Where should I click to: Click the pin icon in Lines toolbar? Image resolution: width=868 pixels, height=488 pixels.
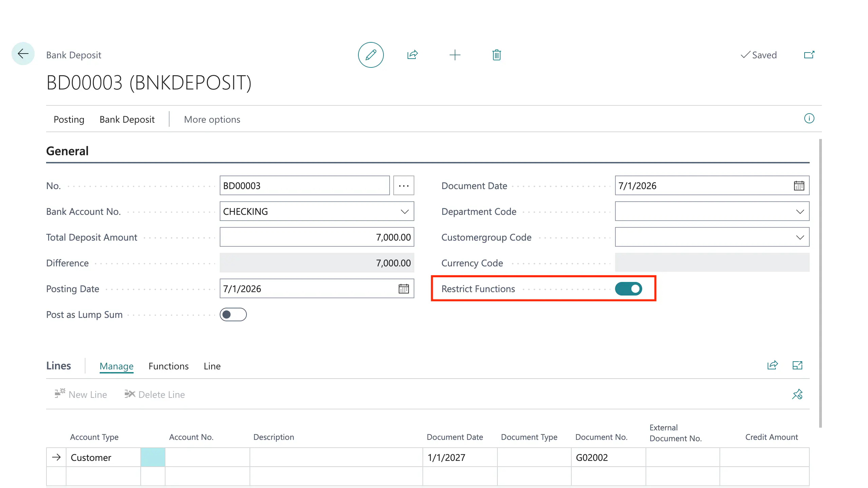(797, 394)
